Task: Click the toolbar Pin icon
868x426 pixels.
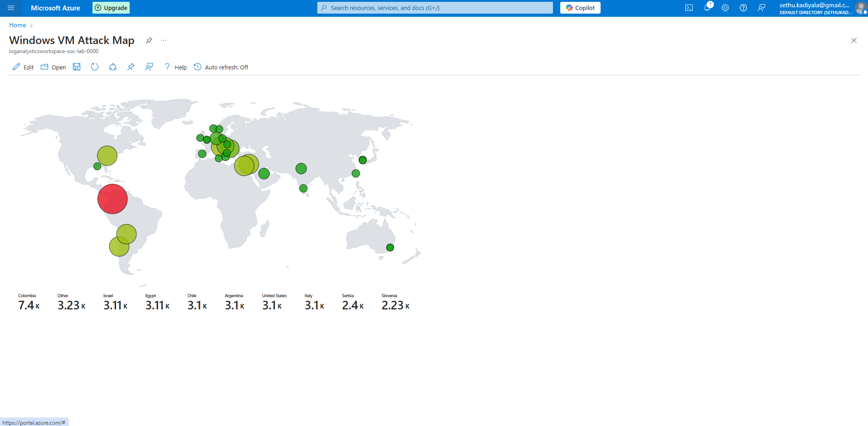Action: (131, 67)
